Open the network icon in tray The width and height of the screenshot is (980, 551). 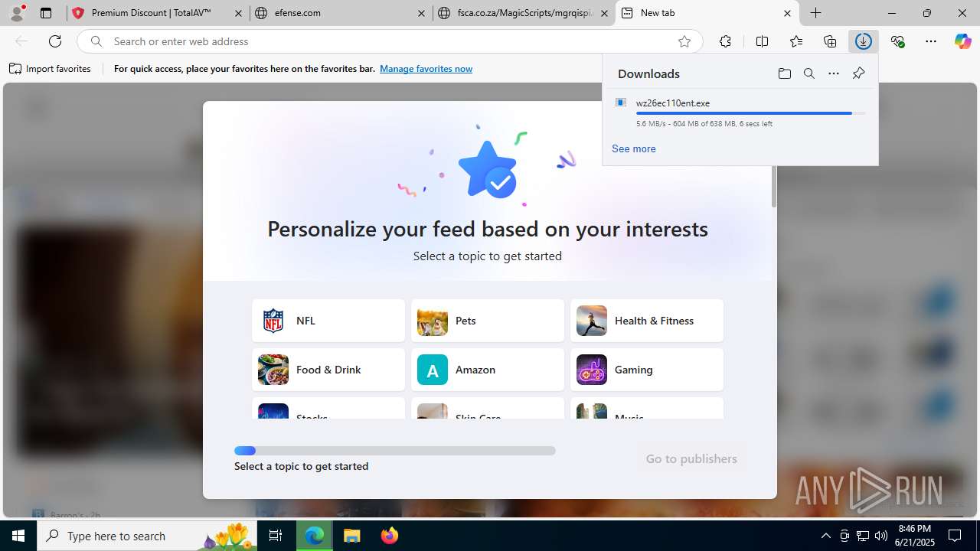coord(863,536)
